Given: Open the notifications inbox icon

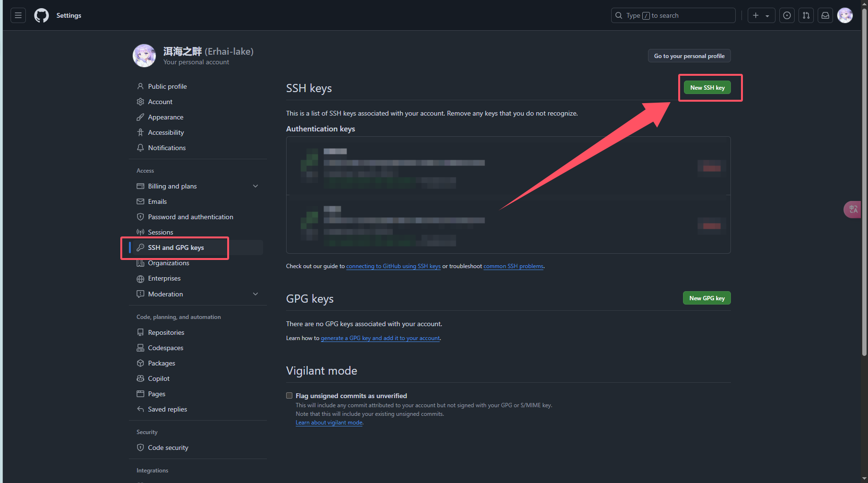Looking at the screenshot, I should (x=825, y=15).
